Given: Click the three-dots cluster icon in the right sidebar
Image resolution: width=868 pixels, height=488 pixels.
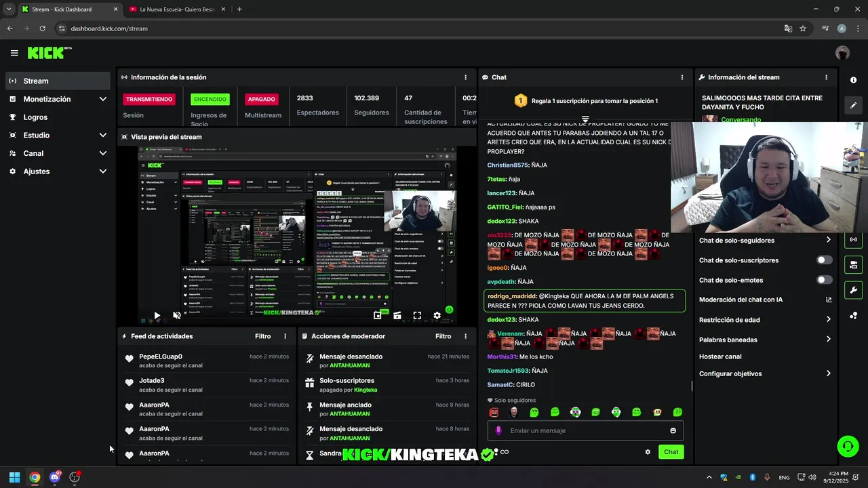Looking at the screenshot, I should point(853,316).
